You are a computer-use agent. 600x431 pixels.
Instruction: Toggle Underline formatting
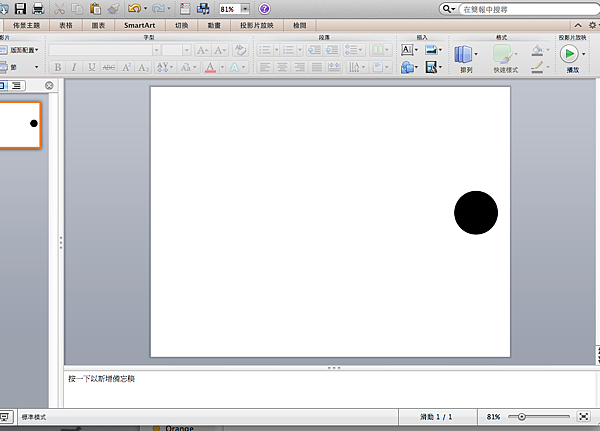tap(91, 68)
